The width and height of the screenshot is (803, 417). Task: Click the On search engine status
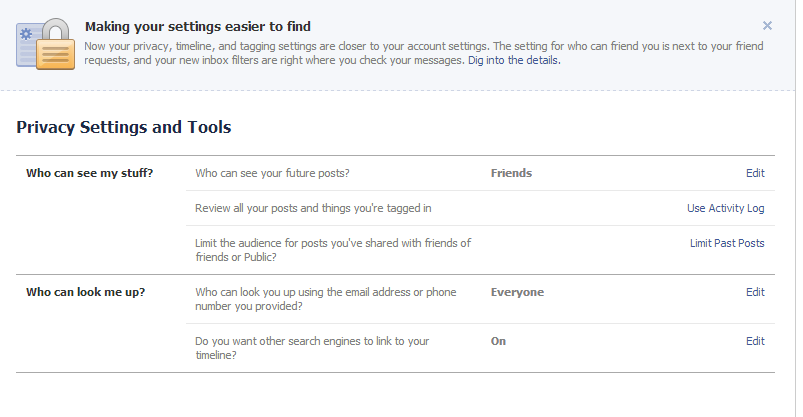coord(498,341)
